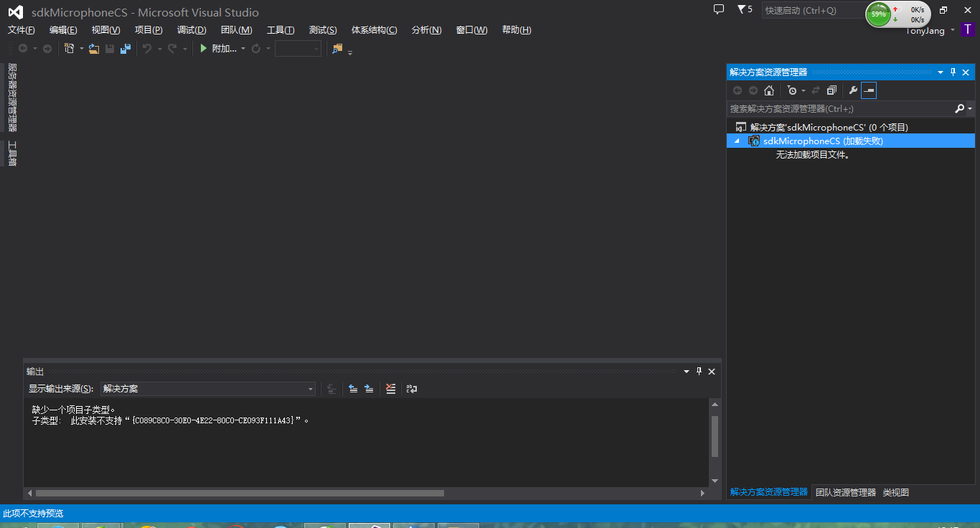Switch to the 团队资源管理器 tab

click(x=846, y=493)
